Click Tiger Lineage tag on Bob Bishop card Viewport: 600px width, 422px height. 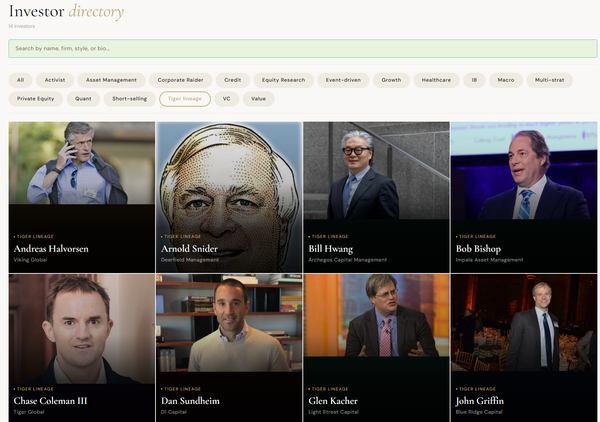click(x=476, y=236)
